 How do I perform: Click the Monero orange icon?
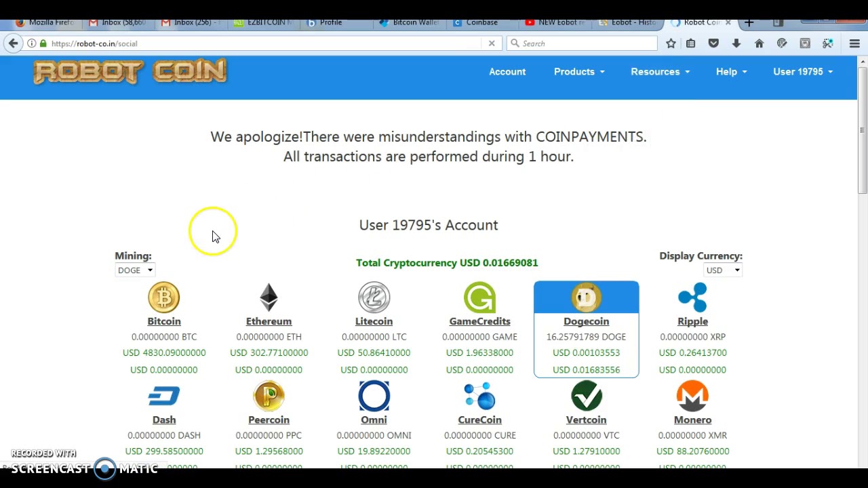tap(692, 396)
